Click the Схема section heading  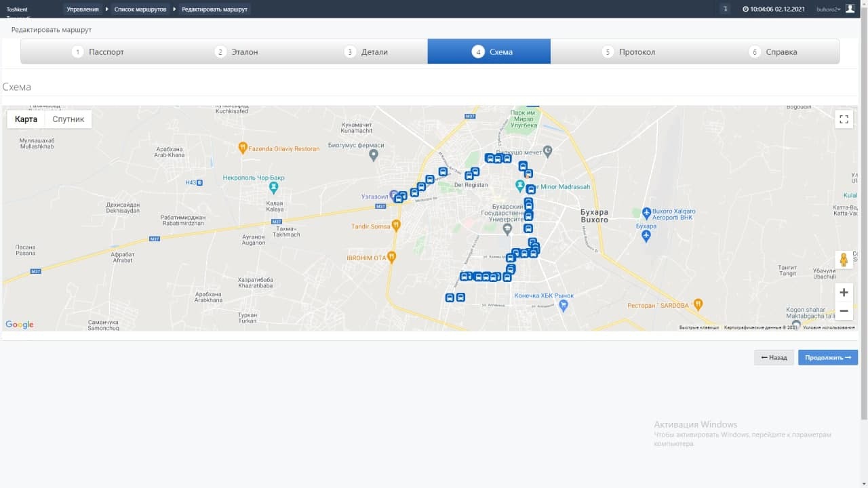click(17, 87)
